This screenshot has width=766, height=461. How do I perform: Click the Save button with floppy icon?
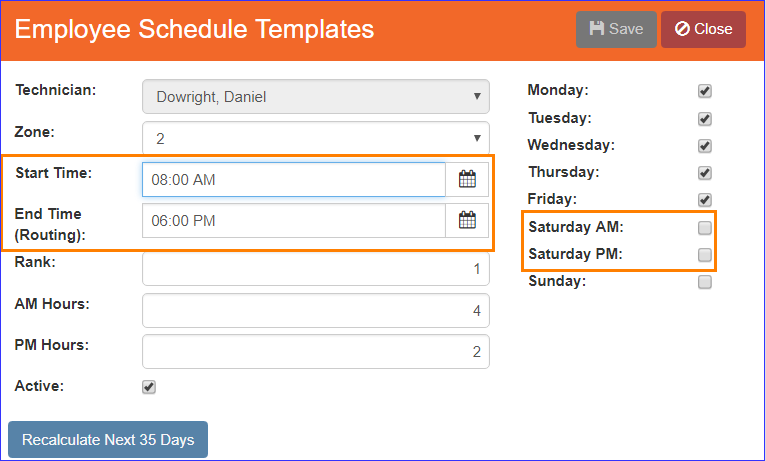coord(616,29)
